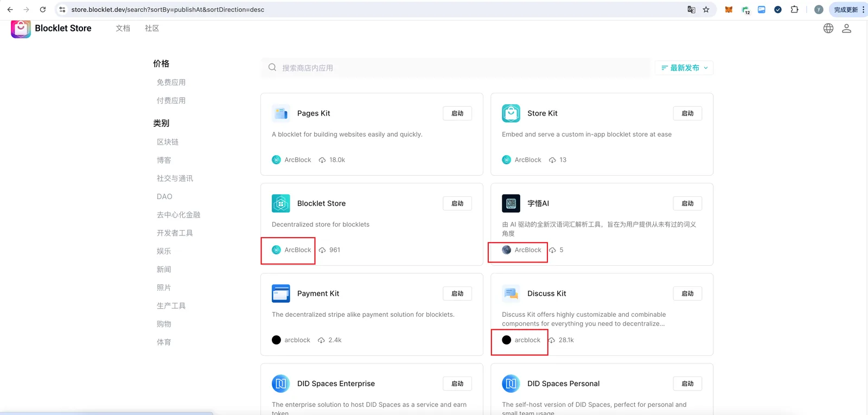Click the ArcBlock avatar on Store Kit
Viewport: 868px width, 415px height.
pos(506,160)
